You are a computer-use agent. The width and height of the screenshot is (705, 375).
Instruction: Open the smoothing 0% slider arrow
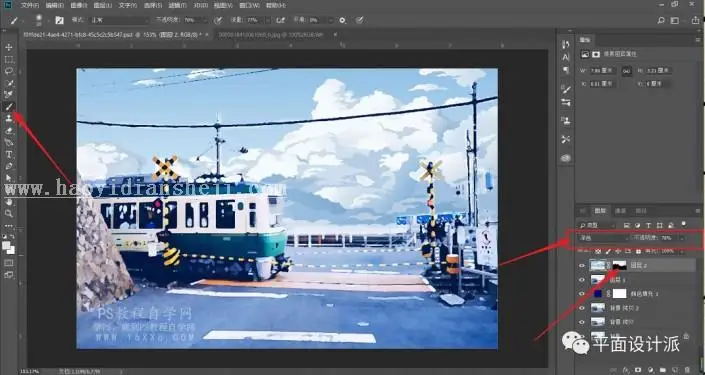(330, 20)
